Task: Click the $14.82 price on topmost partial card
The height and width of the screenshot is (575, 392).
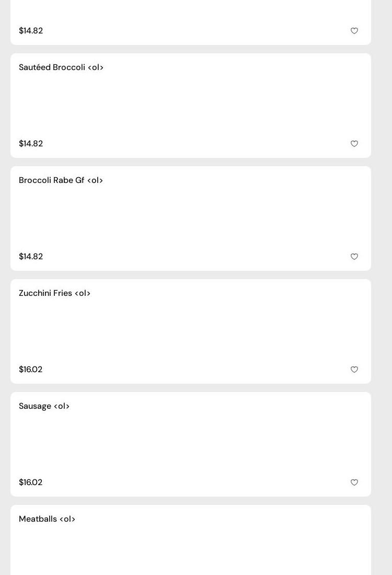Action: tap(31, 31)
